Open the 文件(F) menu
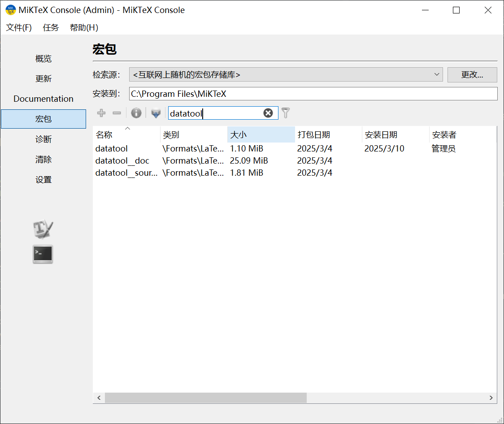The width and height of the screenshot is (504, 424). tap(19, 28)
